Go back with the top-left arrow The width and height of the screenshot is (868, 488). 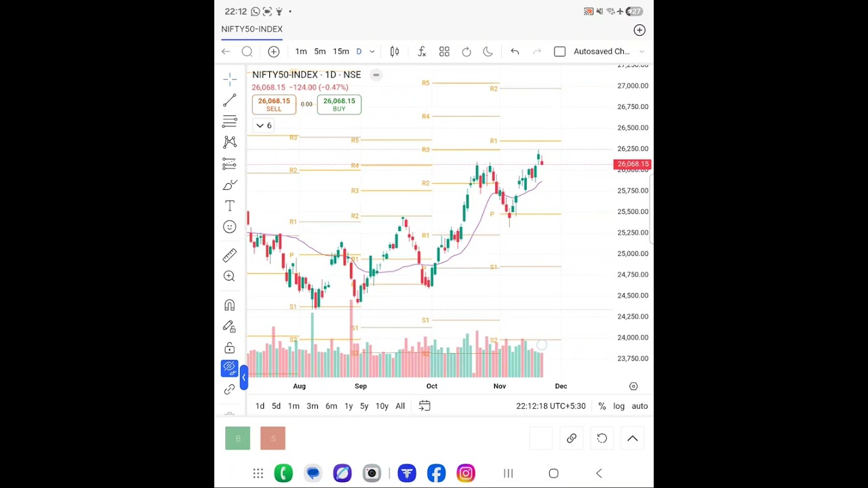point(226,52)
